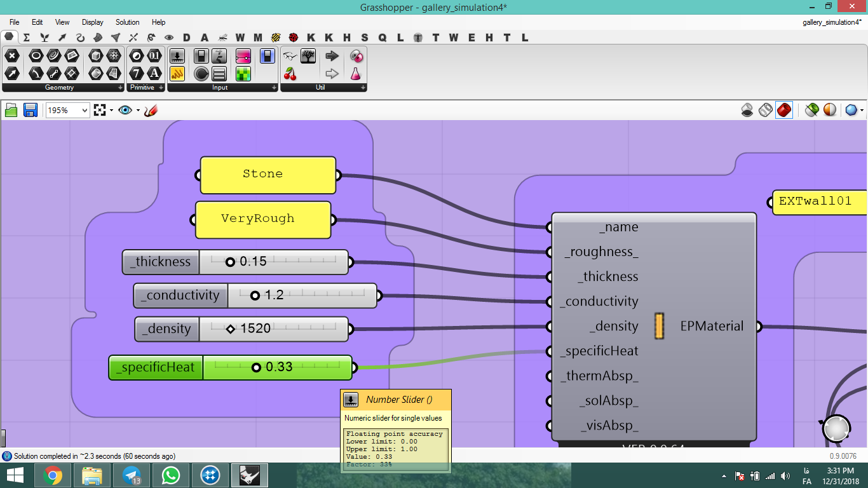Click the pink flask icon in Util panel
Viewport: 868px width, 488px height.
coord(356,74)
